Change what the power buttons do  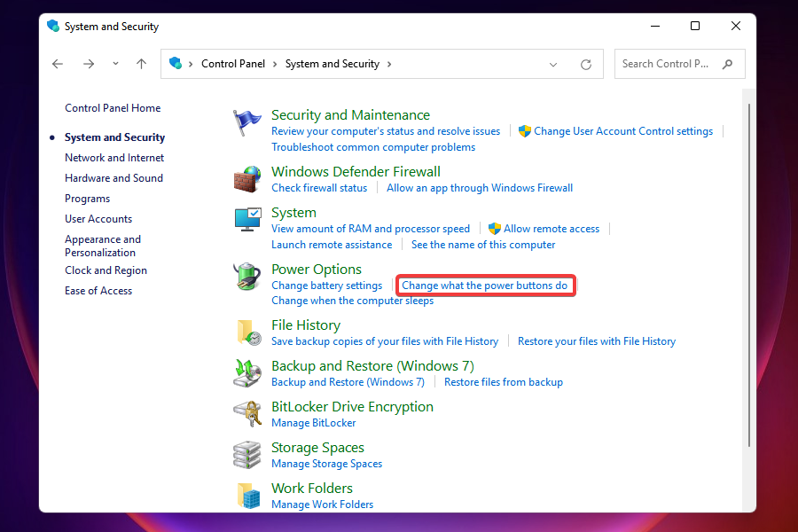point(484,286)
